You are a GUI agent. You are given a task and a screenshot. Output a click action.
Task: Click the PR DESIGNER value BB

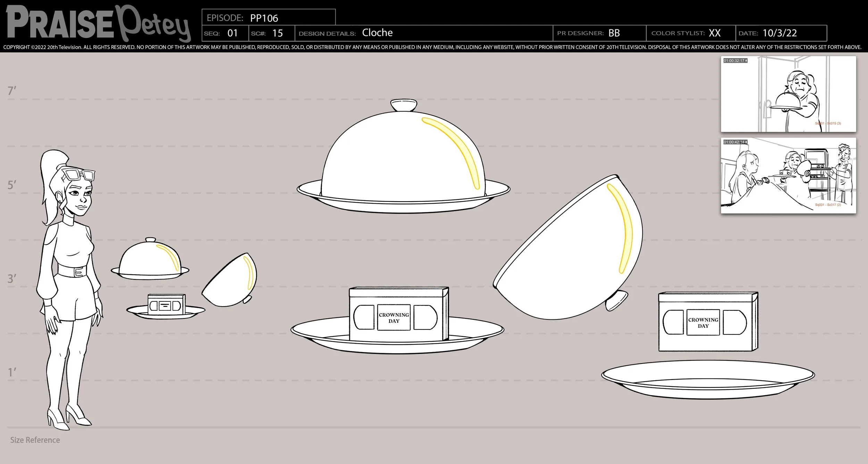click(614, 33)
